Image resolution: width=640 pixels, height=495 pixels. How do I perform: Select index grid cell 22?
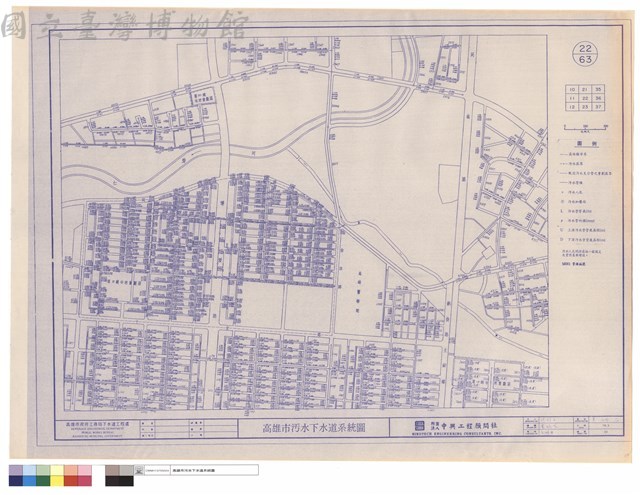[585, 98]
